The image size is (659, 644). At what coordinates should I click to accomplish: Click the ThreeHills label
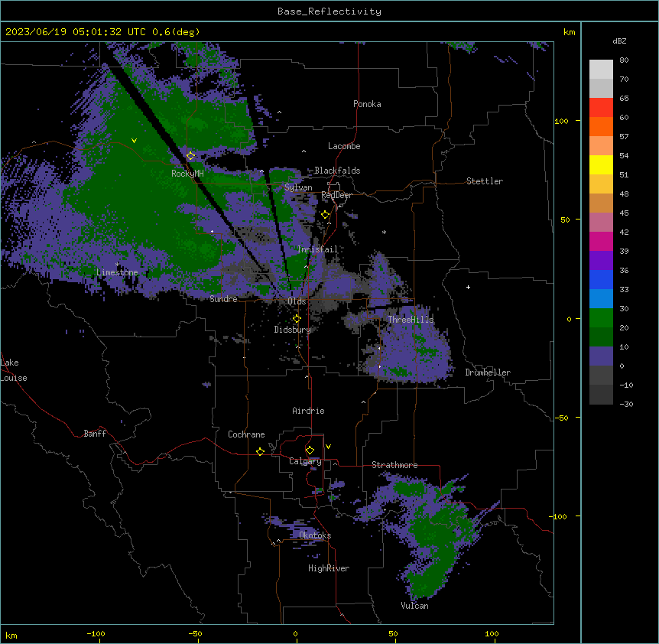411,320
